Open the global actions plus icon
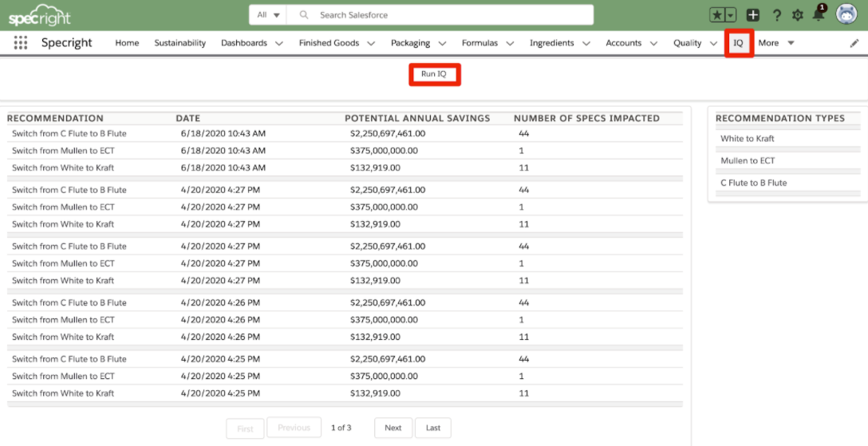 tap(753, 15)
